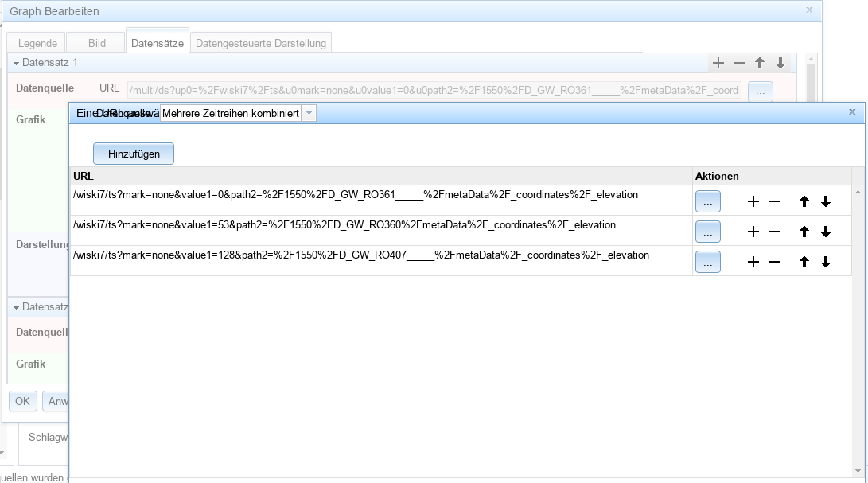Collapse the Datensatz 1 section

[16, 63]
